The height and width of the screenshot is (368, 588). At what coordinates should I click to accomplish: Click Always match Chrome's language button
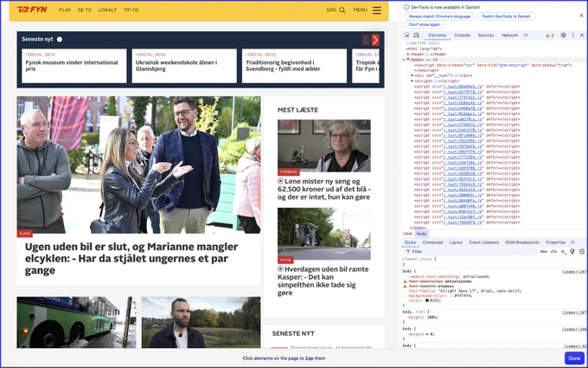[439, 16]
